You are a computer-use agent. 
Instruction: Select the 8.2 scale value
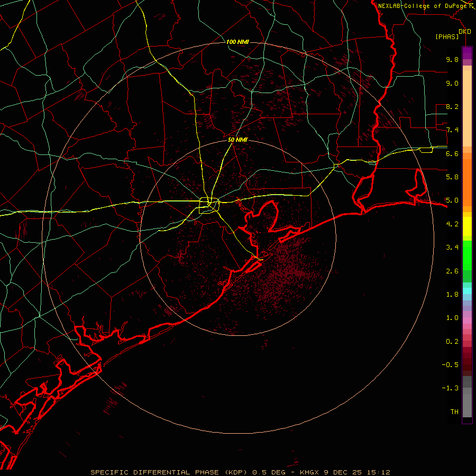[x=452, y=106]
